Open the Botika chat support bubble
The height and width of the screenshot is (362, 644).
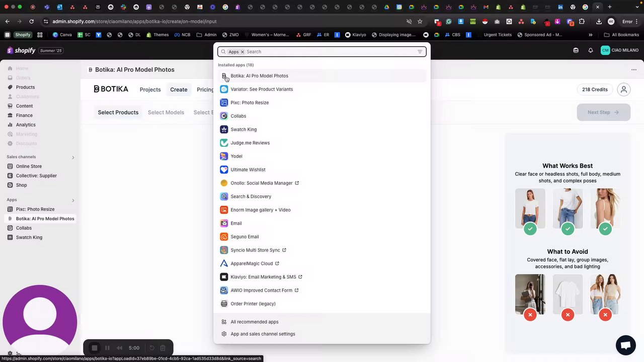(x=625, y=345)
